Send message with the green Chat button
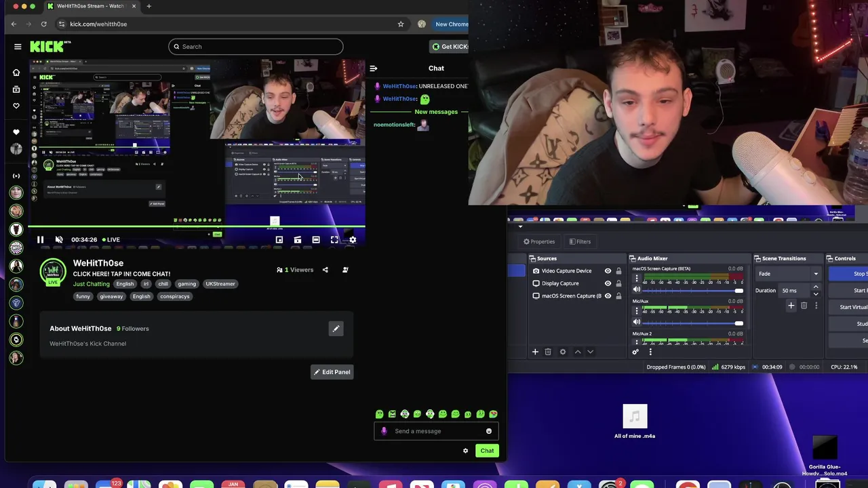Viewport: 868px width, 488px height. pyautogui.click(x=487, y=451)
